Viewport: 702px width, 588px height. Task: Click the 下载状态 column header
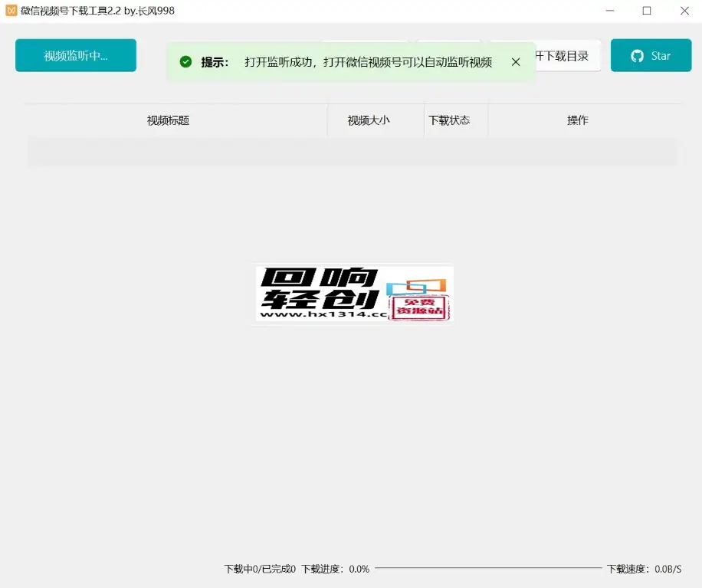click(x=449, y=120)
